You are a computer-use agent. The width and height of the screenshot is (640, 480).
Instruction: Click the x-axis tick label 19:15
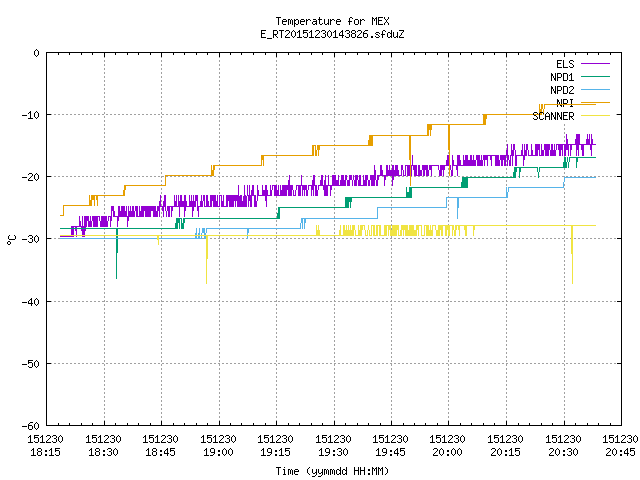(276, 452)
